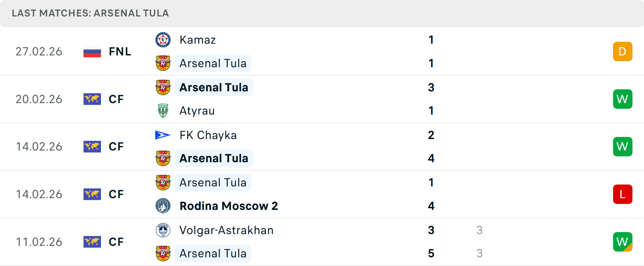Click the Kamaz club crest icon
This screenshot has width=644, height=266.
click(163, 39)
